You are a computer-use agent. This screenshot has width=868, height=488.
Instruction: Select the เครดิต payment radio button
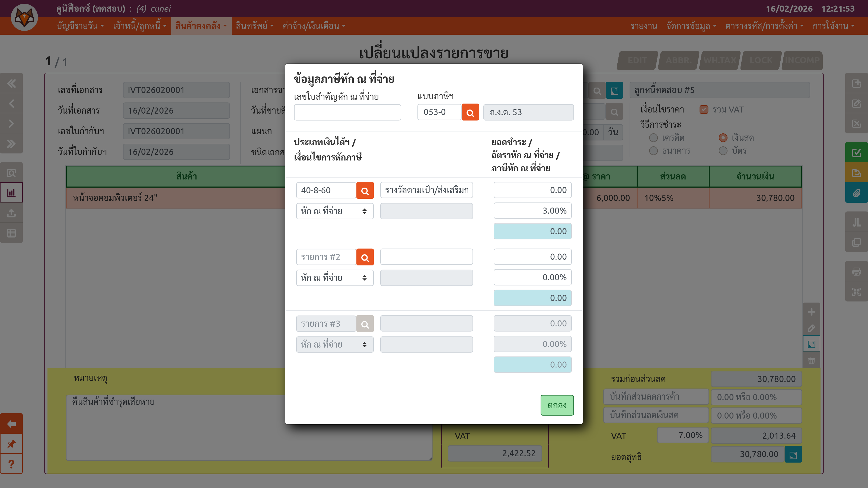(x=653, y=138)
